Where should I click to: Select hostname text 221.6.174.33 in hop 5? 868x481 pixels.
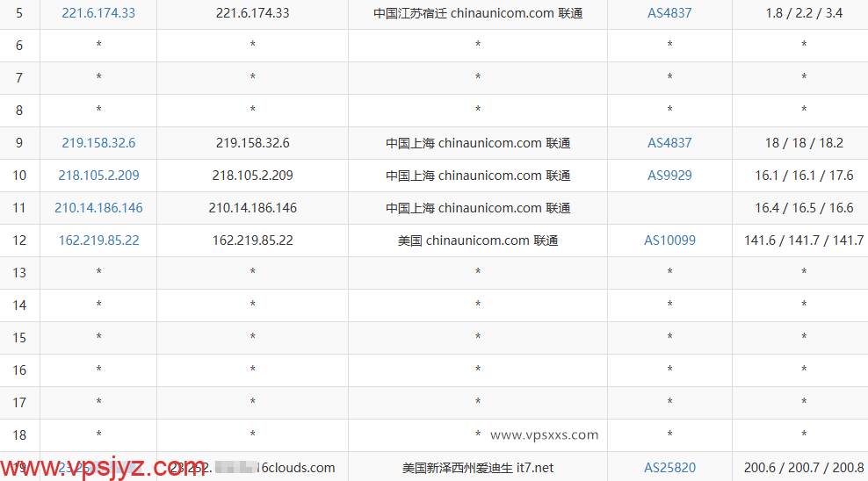coord(252,13)
